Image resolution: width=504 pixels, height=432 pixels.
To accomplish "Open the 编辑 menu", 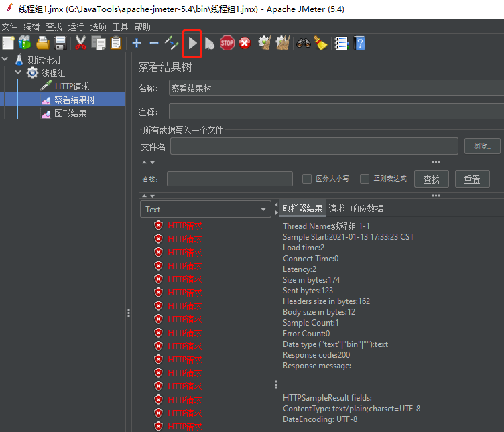I will (x=31, y=27).
